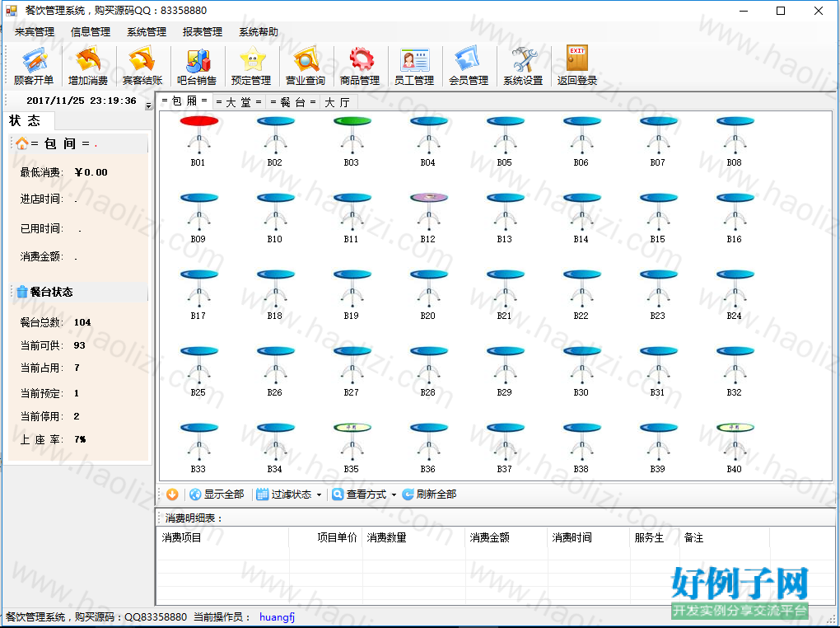Select table B33
This screenshot has height=628, width=840.
pyautogui.click(x=198, y=448)
